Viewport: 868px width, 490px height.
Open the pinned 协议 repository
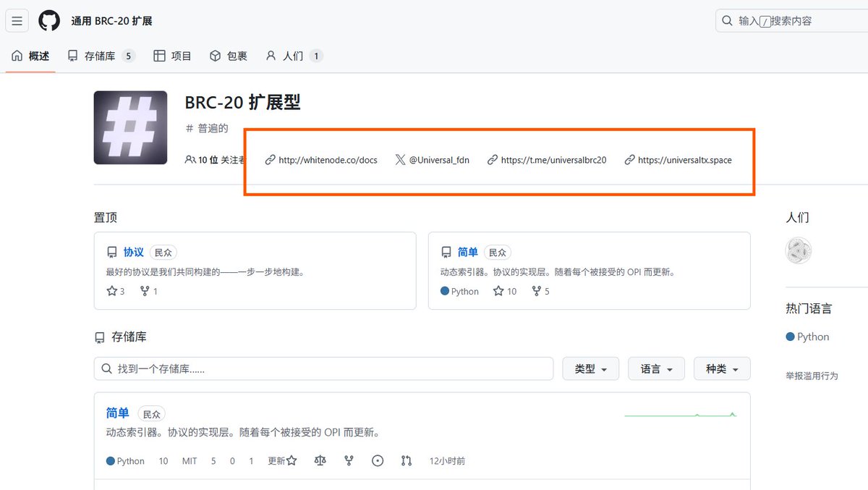[133, 252]
